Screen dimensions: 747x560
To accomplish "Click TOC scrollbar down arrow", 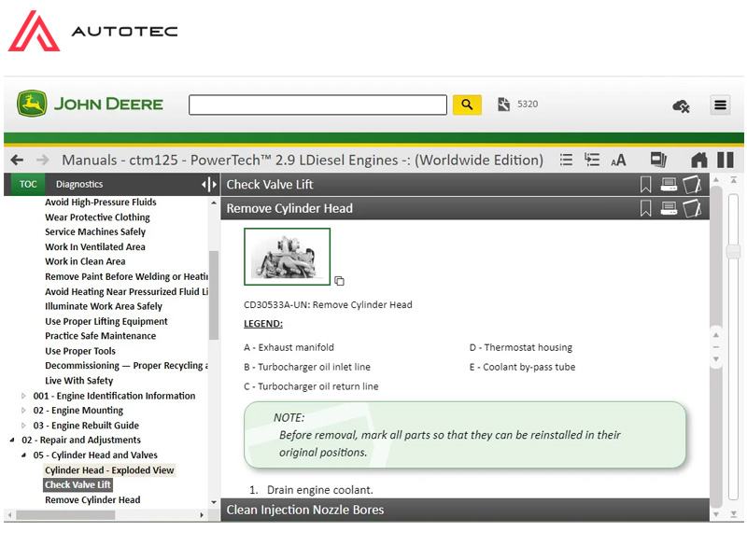I will click(214, 502).
